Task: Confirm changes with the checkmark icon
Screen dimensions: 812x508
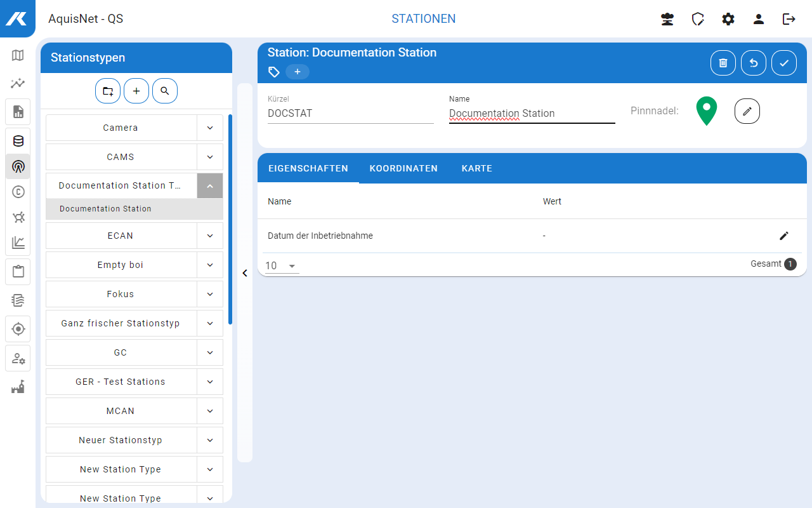Action: click(783, 63)
